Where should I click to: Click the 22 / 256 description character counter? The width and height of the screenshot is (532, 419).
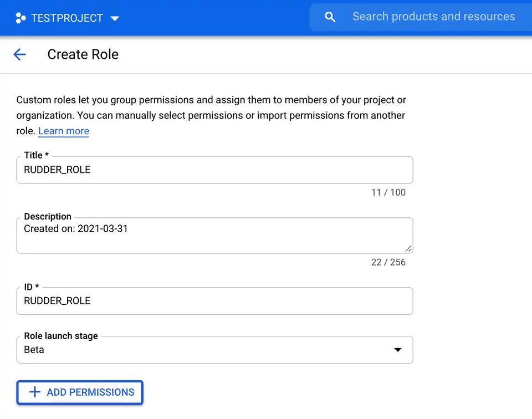(388, 262)
